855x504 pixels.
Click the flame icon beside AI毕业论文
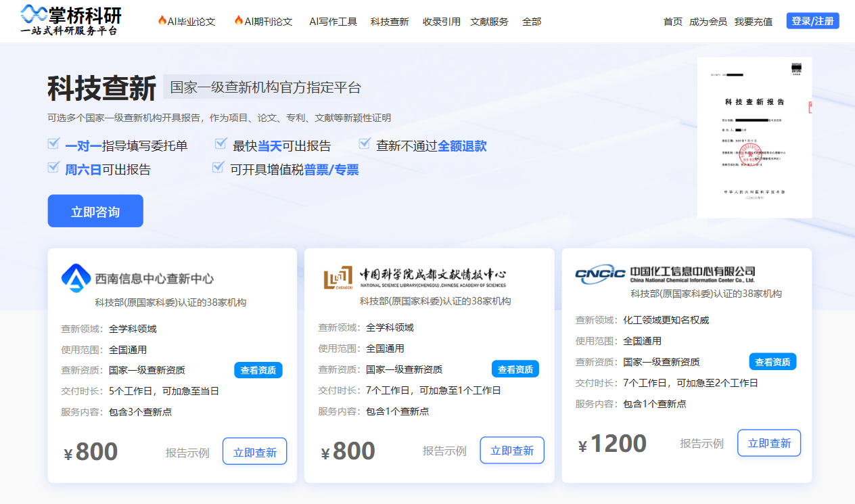click(162, 20)
